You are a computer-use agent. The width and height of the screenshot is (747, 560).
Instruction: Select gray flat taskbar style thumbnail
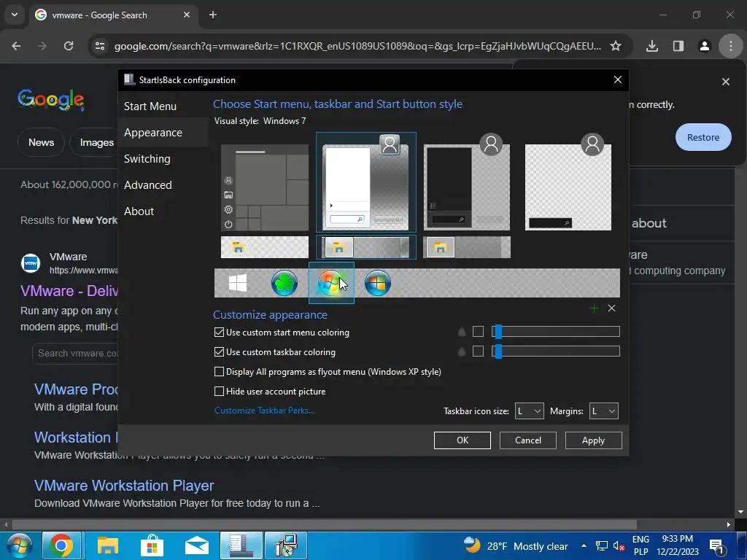tap(467, 247)
